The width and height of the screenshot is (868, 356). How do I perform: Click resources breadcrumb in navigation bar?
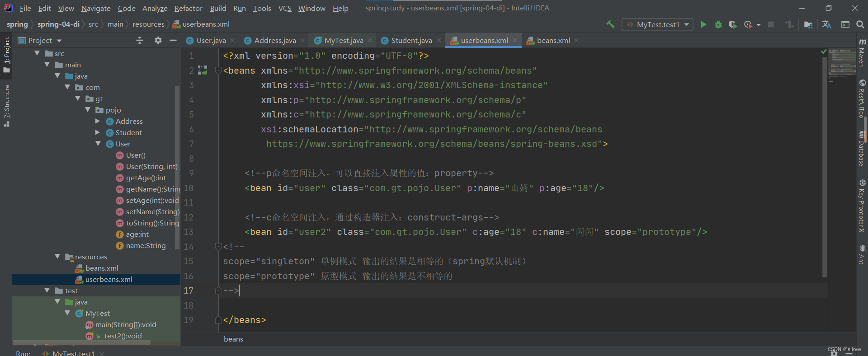point(148,24)
